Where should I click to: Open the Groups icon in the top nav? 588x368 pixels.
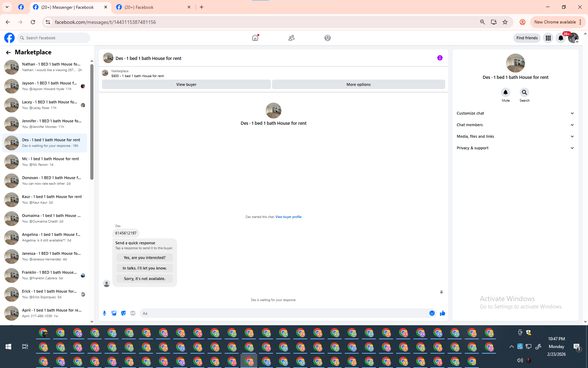328,38
